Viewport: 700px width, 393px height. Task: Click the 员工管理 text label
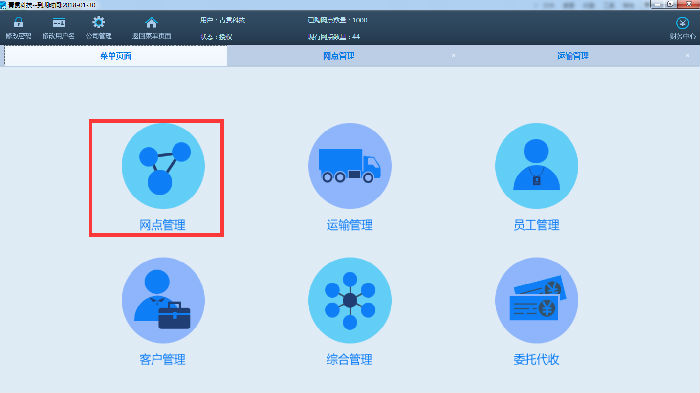coord(536,225)
